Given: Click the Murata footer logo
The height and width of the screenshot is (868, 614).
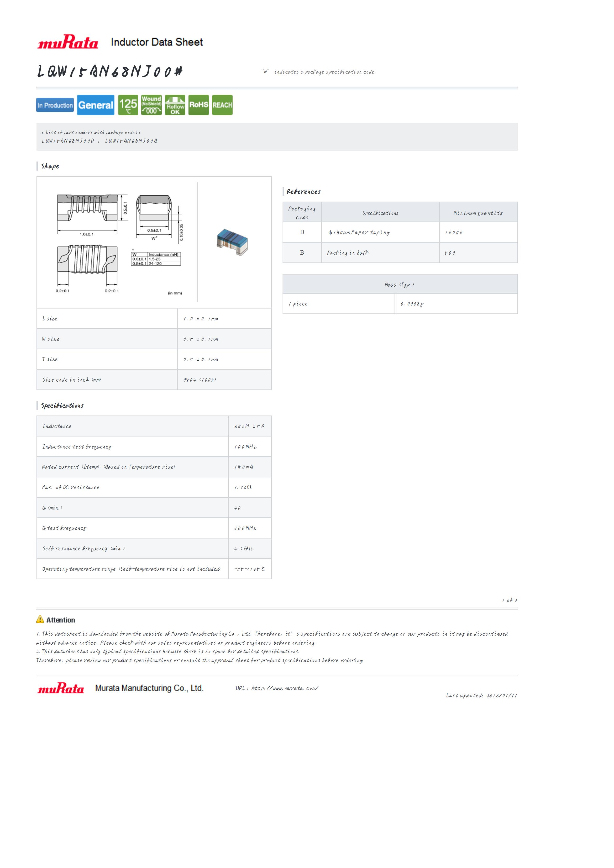Looking at the screenshot, I should click(x=61, y=688).
